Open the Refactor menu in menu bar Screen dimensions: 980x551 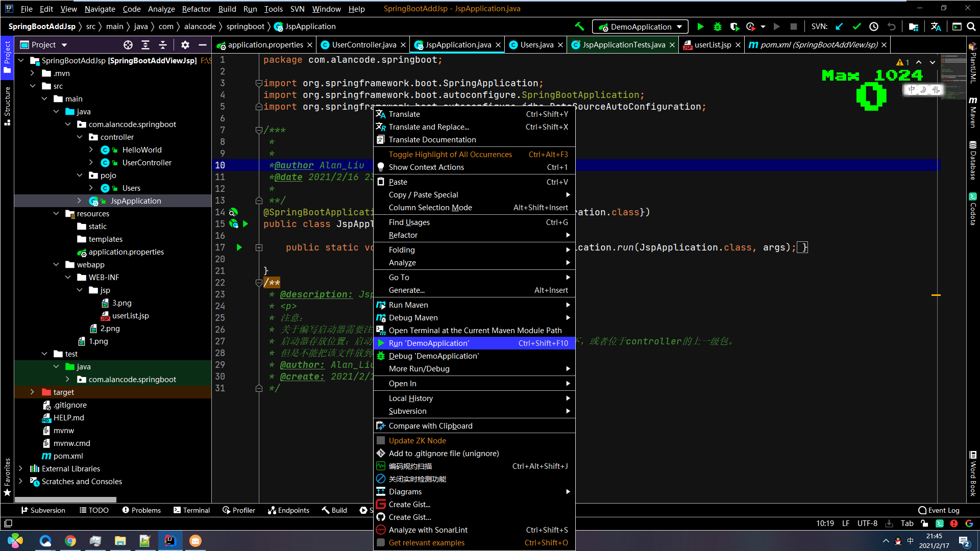(x=196, y=9)
